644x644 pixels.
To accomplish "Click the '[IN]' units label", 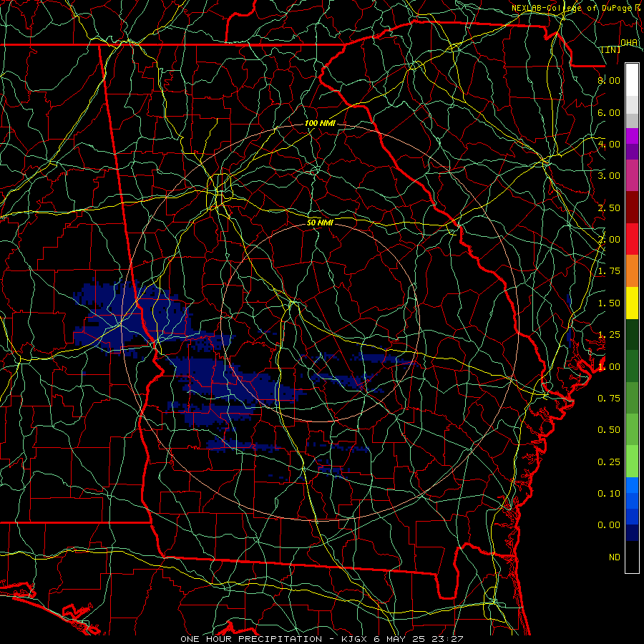I will (x=611, y=49).
